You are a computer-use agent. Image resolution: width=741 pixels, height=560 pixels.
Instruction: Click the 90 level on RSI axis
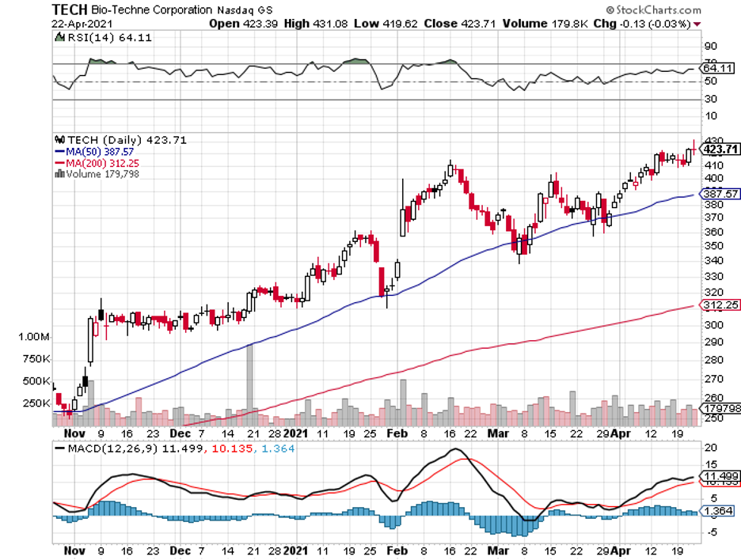(710, 46)
